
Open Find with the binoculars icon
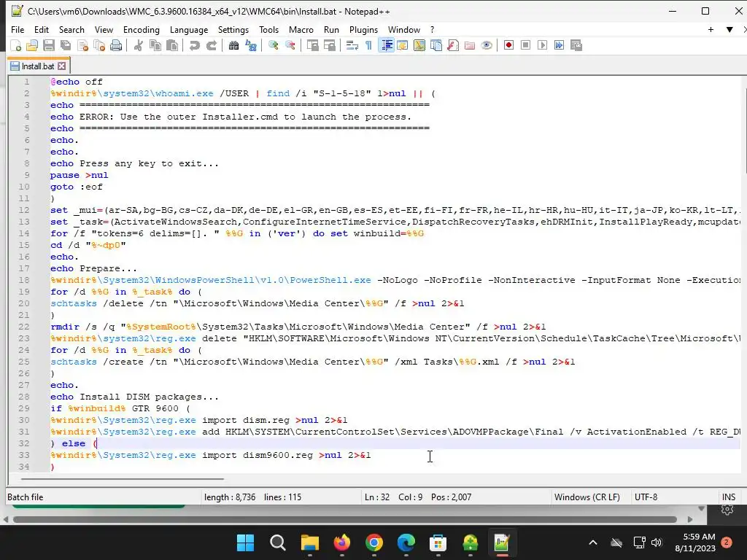pos(233,45)
